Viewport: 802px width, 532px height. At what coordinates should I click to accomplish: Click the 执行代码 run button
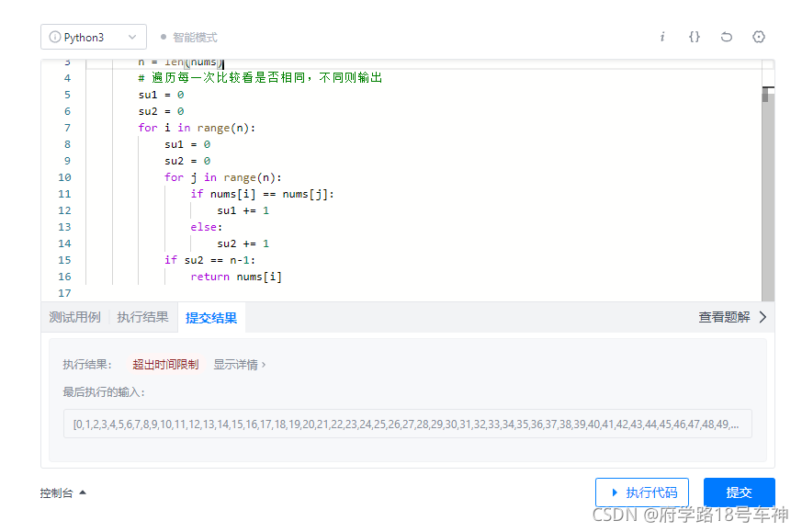(x=642, y=492)
